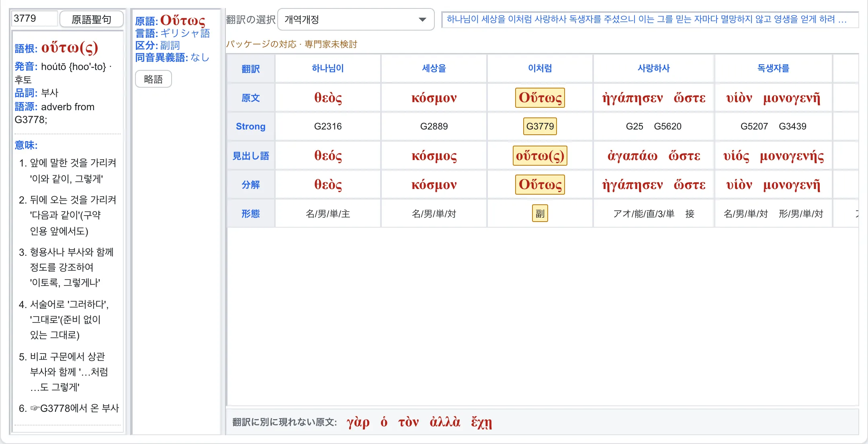Select the highlighted G3779 Strong number
The height and width of the screenshot is (444, 868).
540,126
